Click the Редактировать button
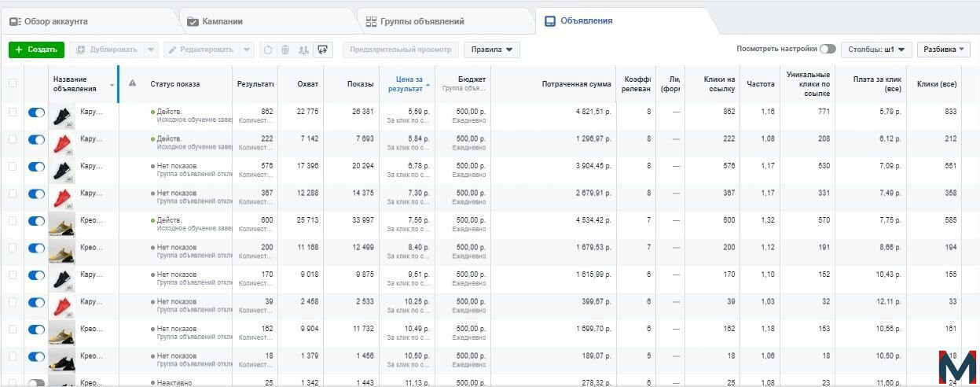 [201, 50]
